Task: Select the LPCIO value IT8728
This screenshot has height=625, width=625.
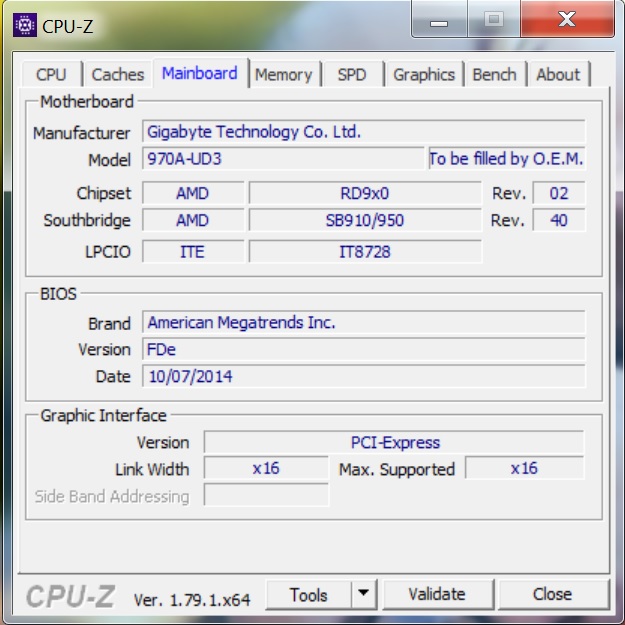Action: pos(365,252)
